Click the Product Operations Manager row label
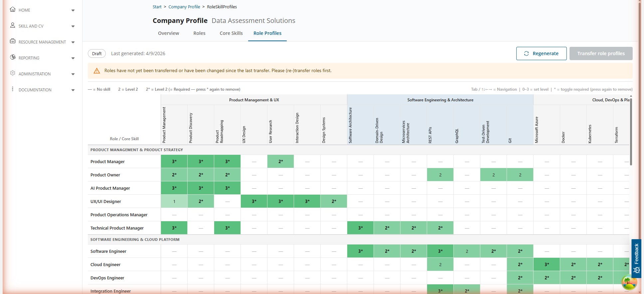This screenshot has width=644, height=294. (119, 215)
